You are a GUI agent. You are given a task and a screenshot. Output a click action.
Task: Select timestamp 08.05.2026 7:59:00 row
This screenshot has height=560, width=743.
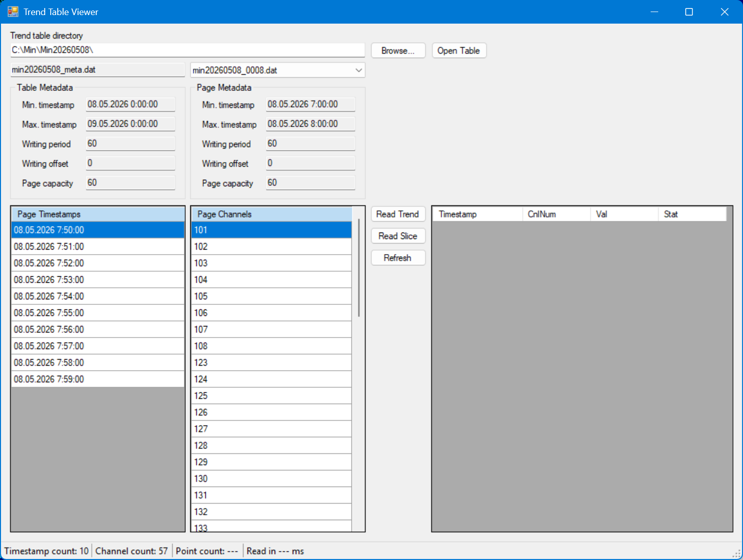[x=98, y=379]
